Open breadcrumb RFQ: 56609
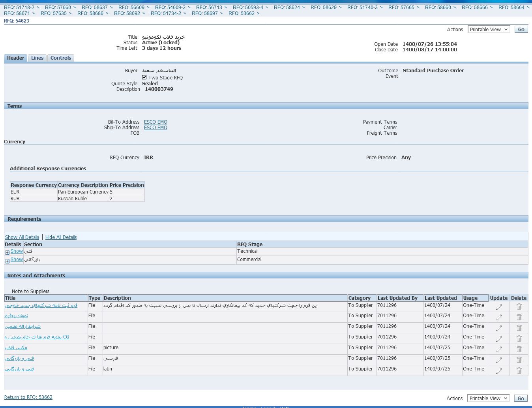Screen dimensions: 532x408 (131, 8)
